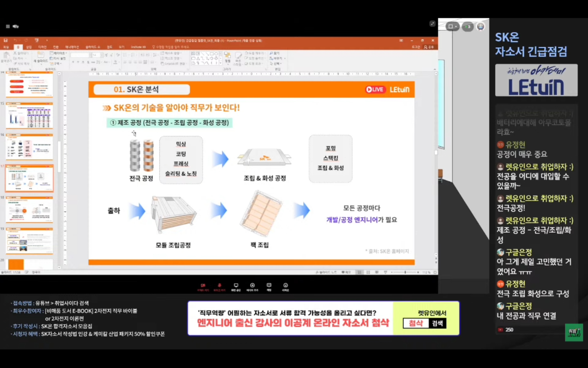The width and height of the screenshot is (588, 368).
Task: Click the Undo arrow in PowerPoint title bar
Action: pos(15,40)
